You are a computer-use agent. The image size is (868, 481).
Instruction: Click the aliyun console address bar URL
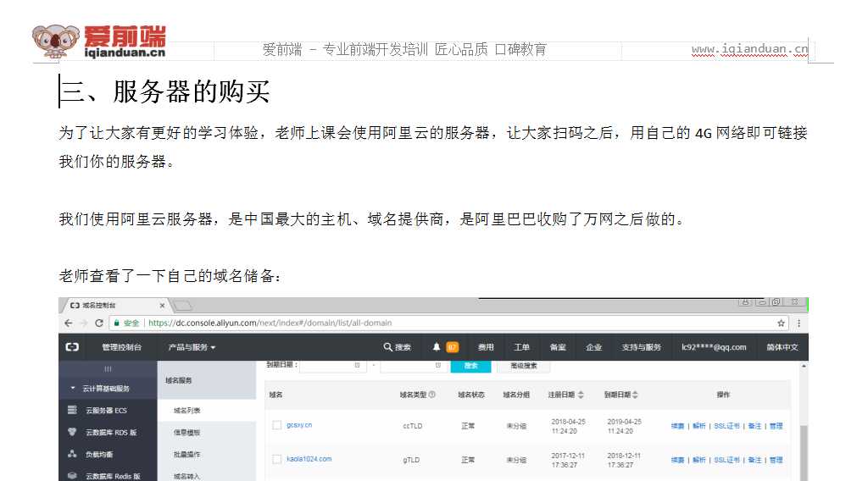click(x=270, y=323)
